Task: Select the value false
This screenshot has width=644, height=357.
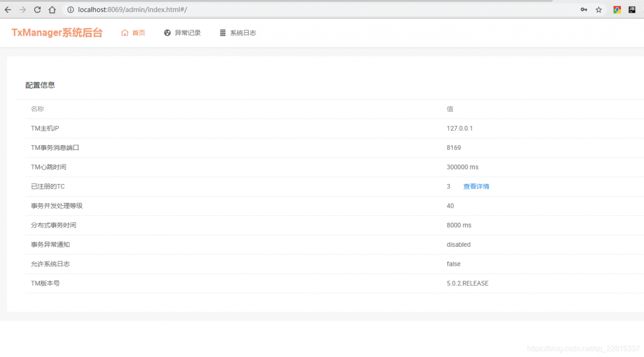Action: pyautogui.click(x=454, y=264)
